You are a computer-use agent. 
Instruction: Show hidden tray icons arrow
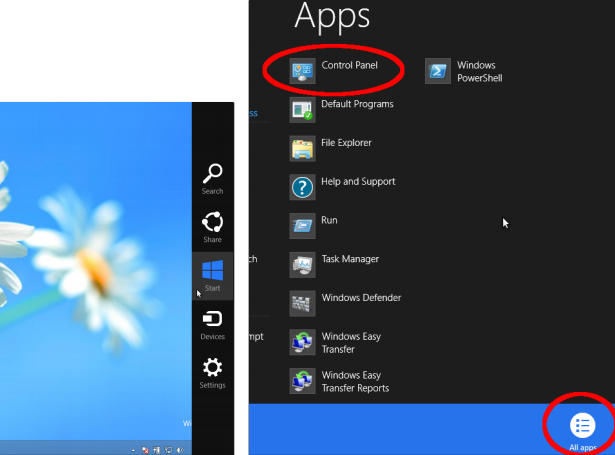(133, 450)
